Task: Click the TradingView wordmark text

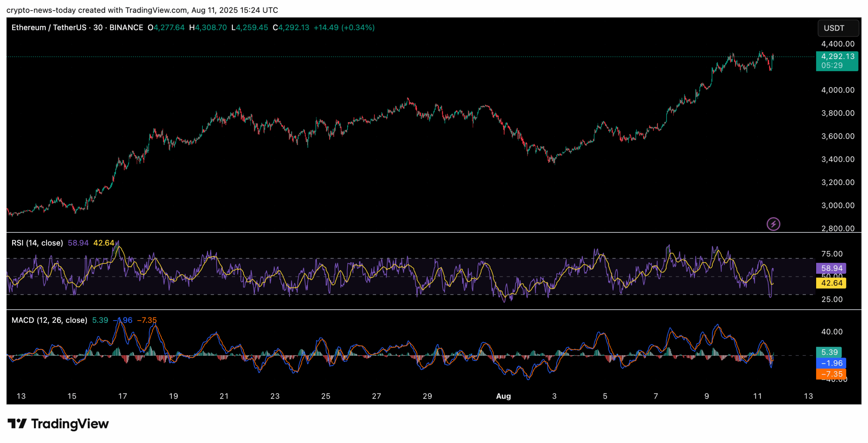Action: click(x=70, y=423)
